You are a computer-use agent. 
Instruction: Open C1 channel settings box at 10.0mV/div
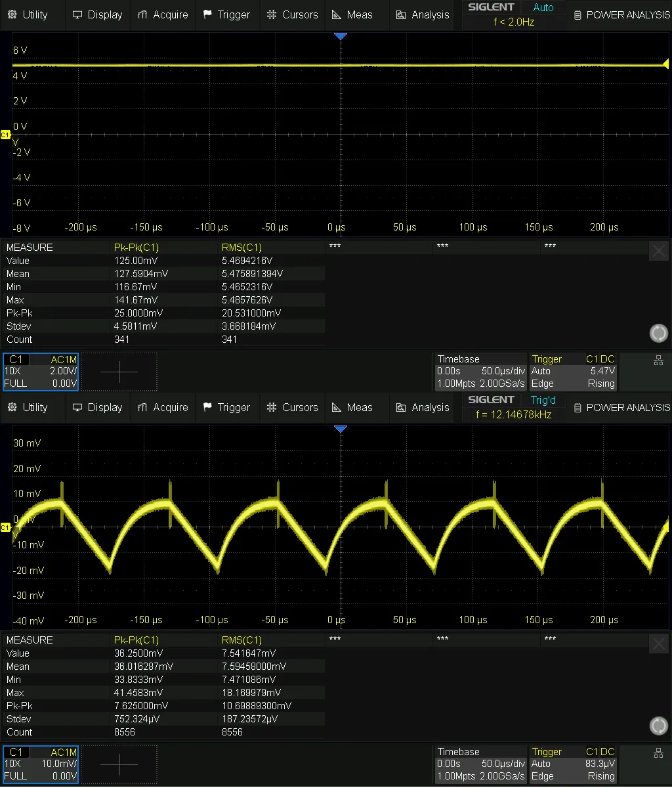click(x=41, y=764)
